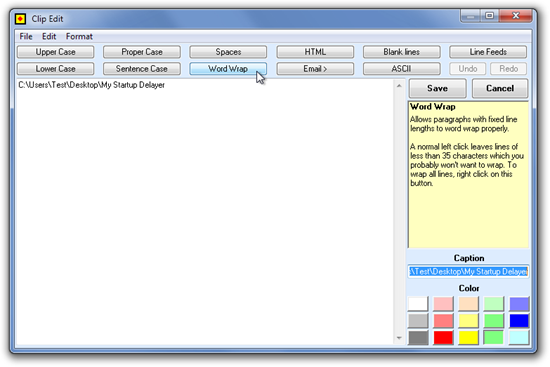550x367 pixels.
Task: Select the pale green color swatch
Action: click(x=494, y=304)
